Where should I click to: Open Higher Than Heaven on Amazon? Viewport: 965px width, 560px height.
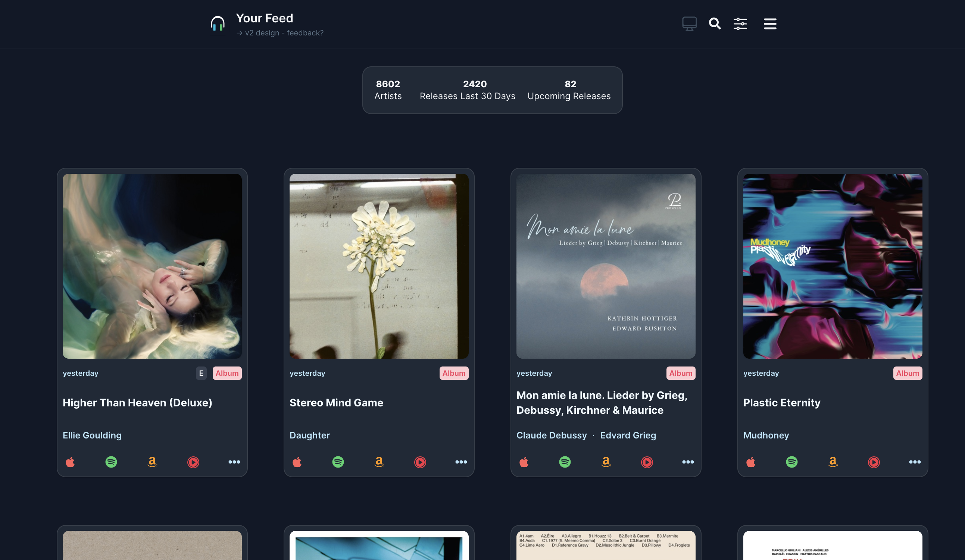click(x=152, y=462)
